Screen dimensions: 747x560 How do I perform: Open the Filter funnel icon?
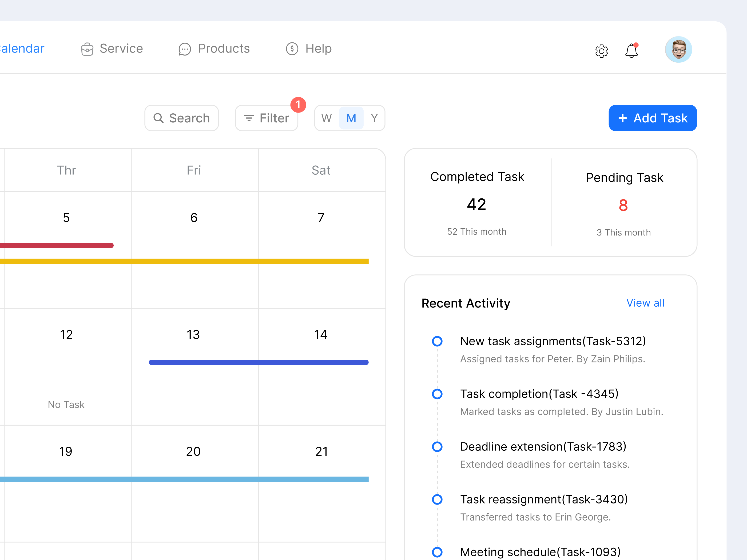(x=249, y=118)
